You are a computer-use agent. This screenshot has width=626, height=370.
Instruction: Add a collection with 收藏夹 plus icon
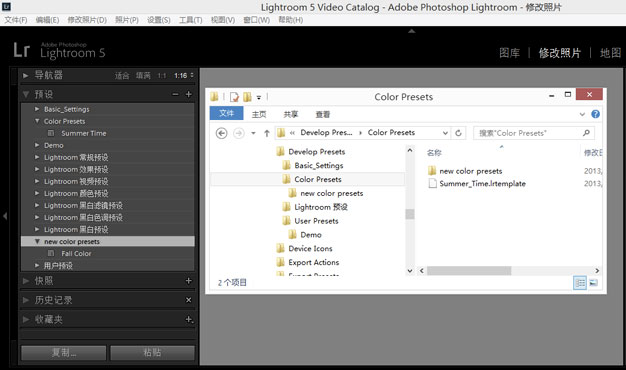pyautogui.click(x=189, y=319)
